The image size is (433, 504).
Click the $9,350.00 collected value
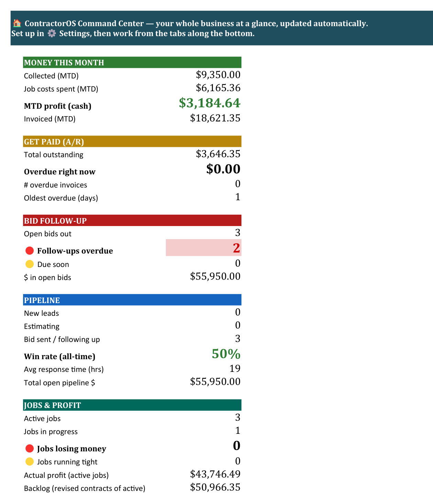pyautogui.click(x=218, y=75)
